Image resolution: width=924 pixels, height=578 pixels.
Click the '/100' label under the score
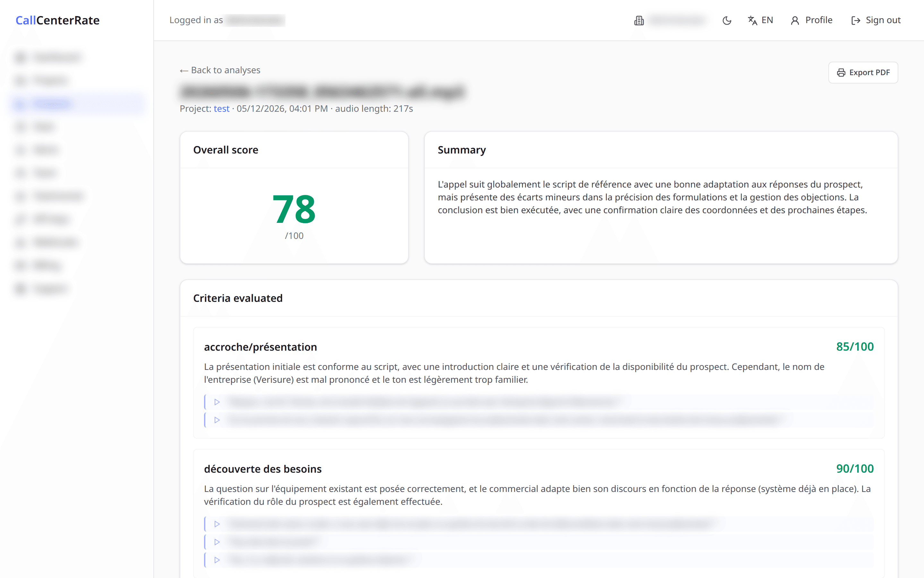click(294, 236)
